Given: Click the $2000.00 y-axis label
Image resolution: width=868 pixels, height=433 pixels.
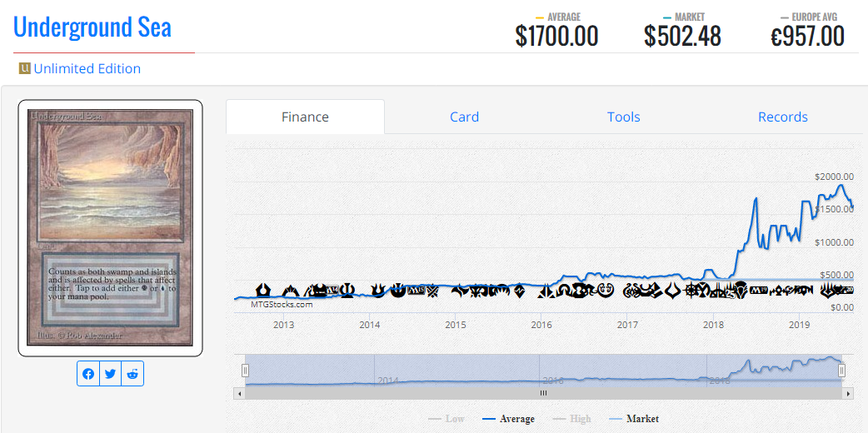Looking at the screenshot, I should click(834, 177).
